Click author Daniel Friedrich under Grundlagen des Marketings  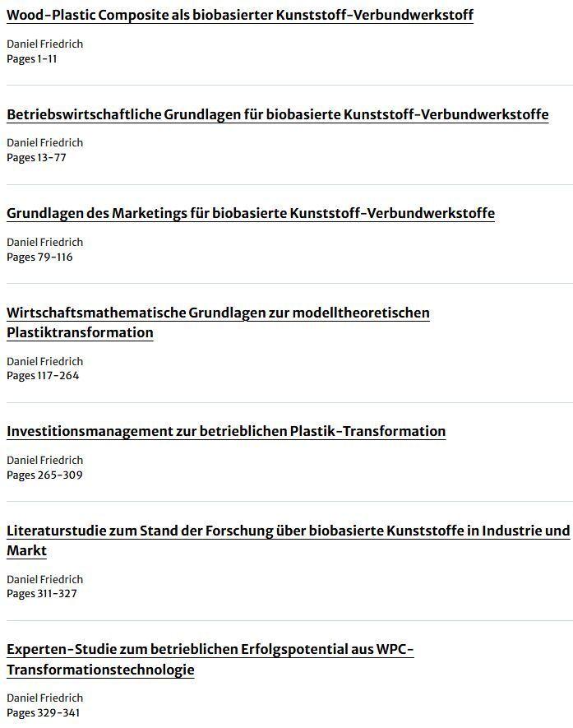click(44, 243)
